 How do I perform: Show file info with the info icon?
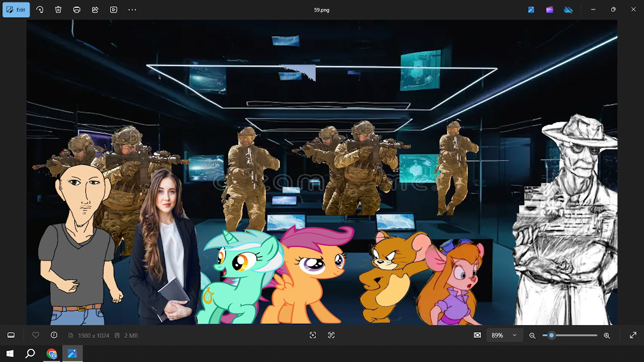pos(54,335)
